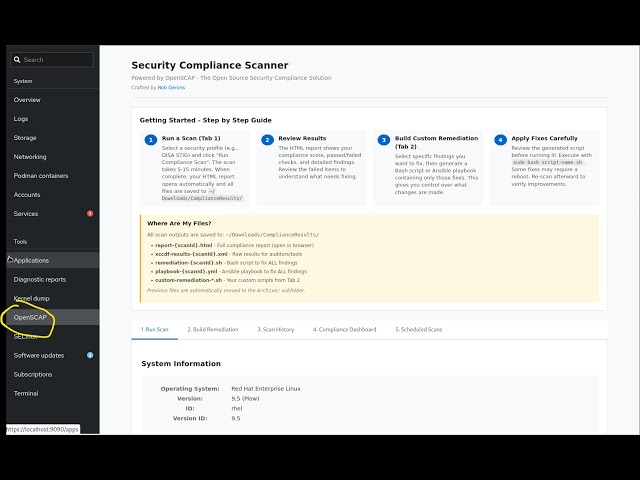The width and height of the screenshot is (640, 480).
Task: Switch to the Build Remediation tab
Action: (x=214, y=329)
